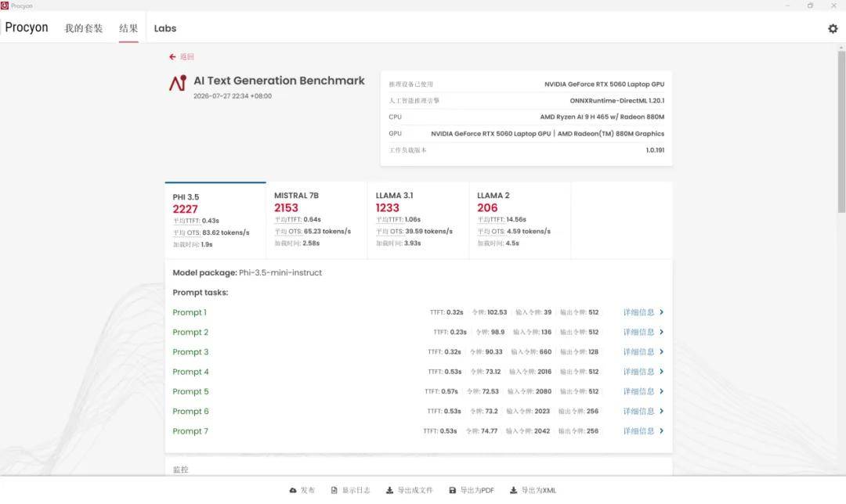Click the 83.62 tokens/s OTS value
Screen dimensions: 846x504
coord(226,233)
